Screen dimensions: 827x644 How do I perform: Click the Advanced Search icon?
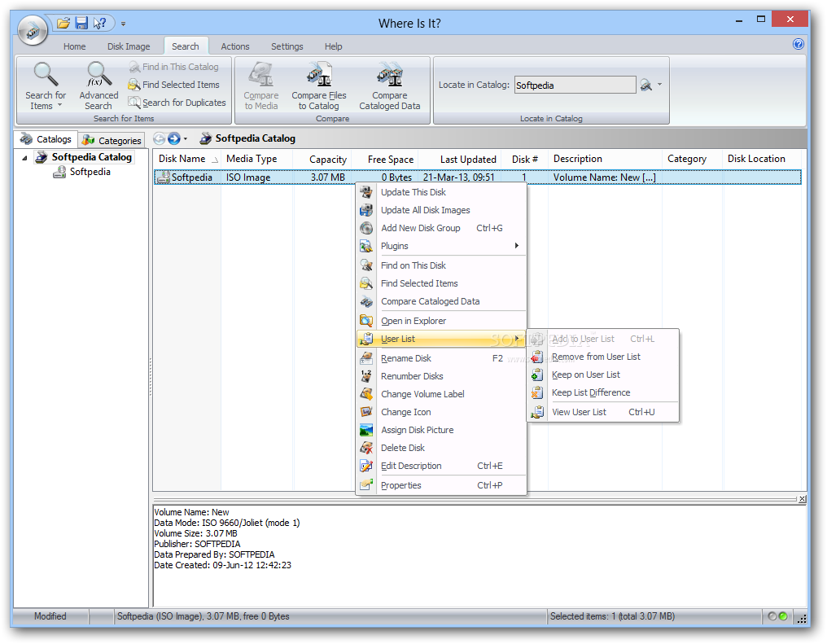[98, 85]
